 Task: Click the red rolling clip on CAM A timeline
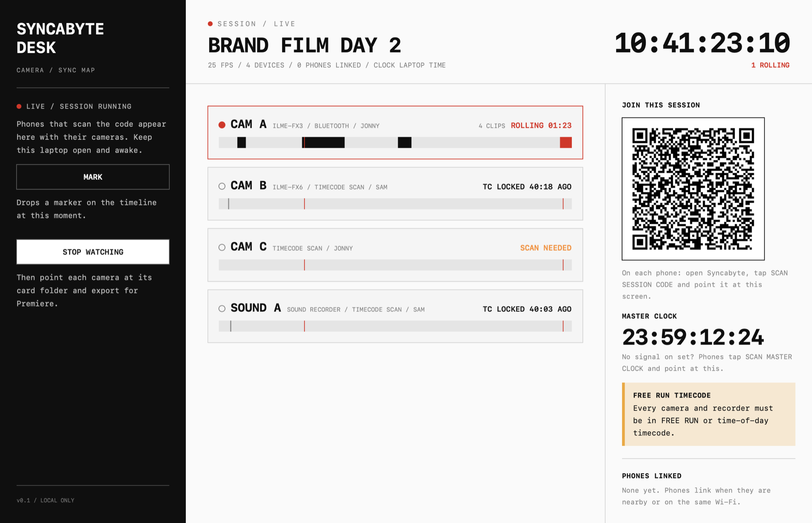(566, 143)
